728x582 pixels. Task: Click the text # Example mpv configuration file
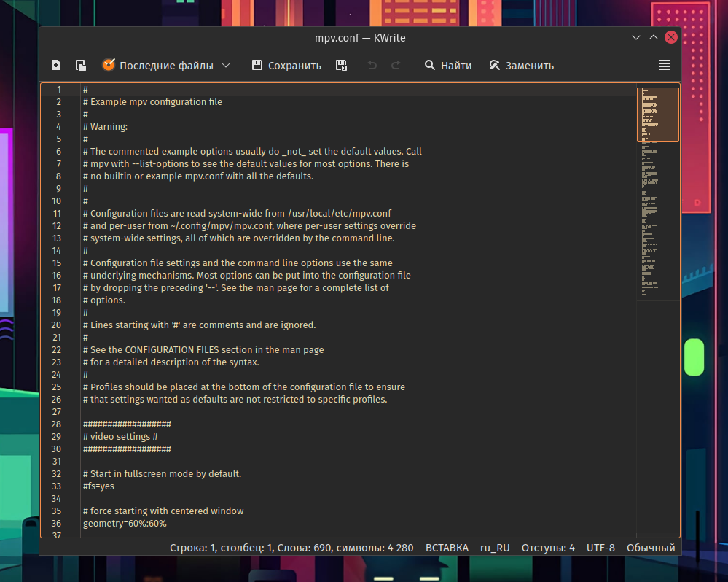tap(152, 101)
